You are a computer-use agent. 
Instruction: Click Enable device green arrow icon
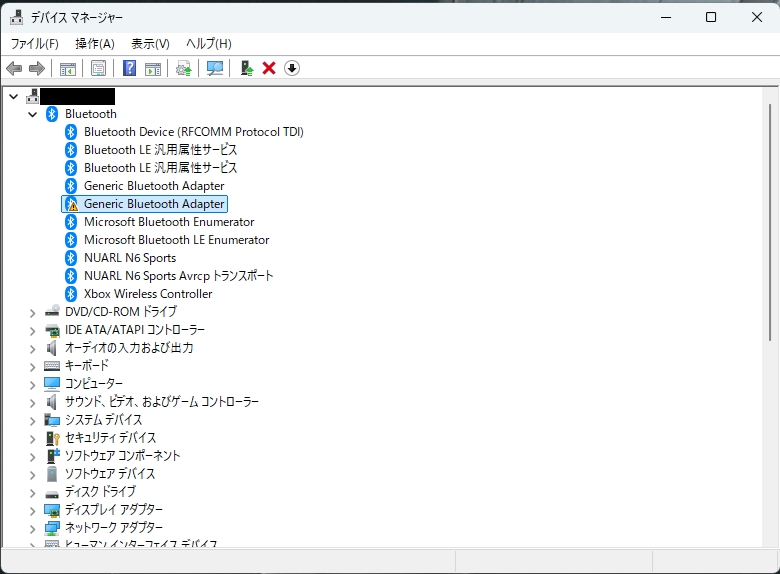click(247, 68)
